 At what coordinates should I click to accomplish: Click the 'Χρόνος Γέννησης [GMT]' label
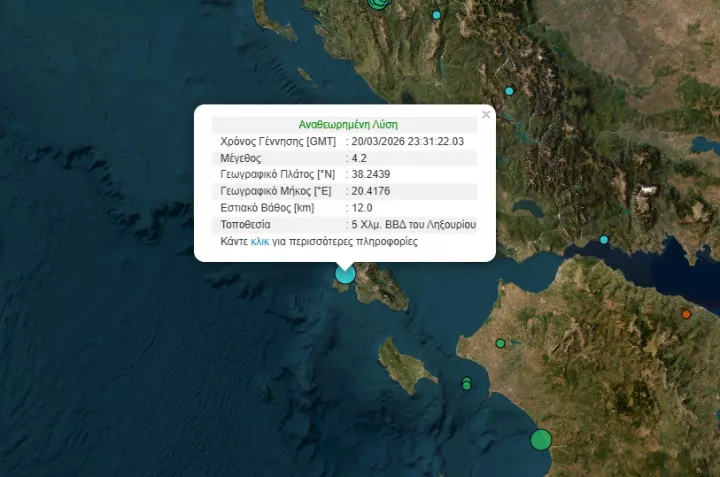click(x=278, y=142)
